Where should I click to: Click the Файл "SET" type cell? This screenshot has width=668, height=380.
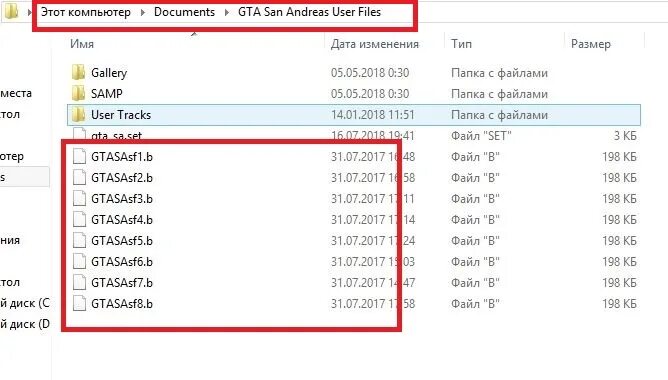point(481,135)
